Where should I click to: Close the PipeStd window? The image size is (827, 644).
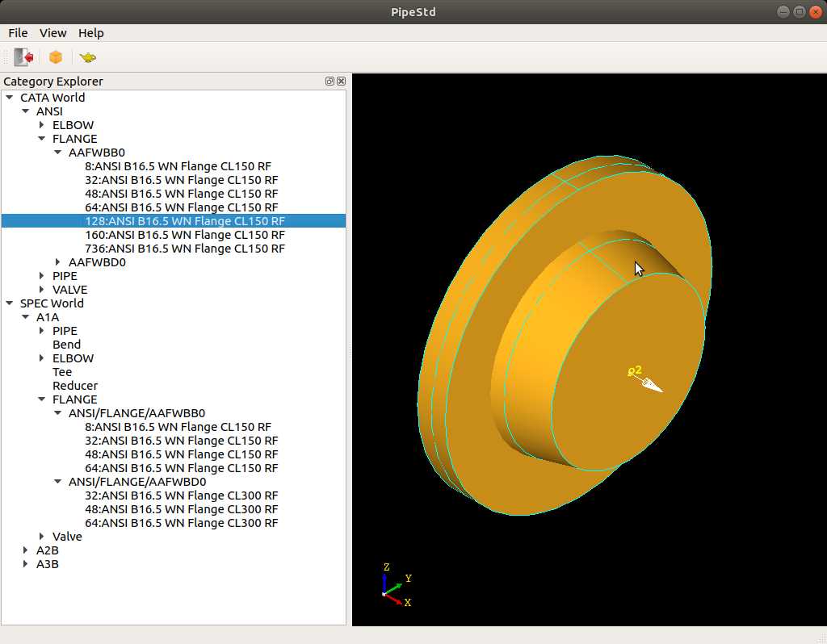pyautogui.click(x=816, y=11)
